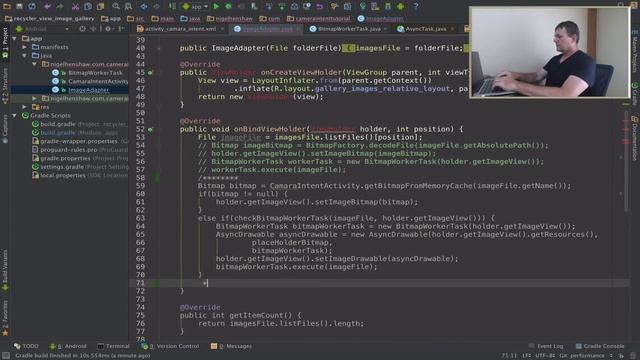The width and height of the screenshot is (640, 360).
Task: Close the BitmapWorkerTask.java tab
Action: 385,29
